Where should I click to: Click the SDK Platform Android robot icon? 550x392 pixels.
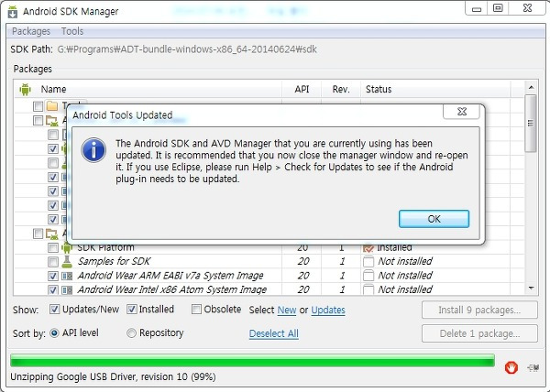pyautogui.click(x=67, y=248)
